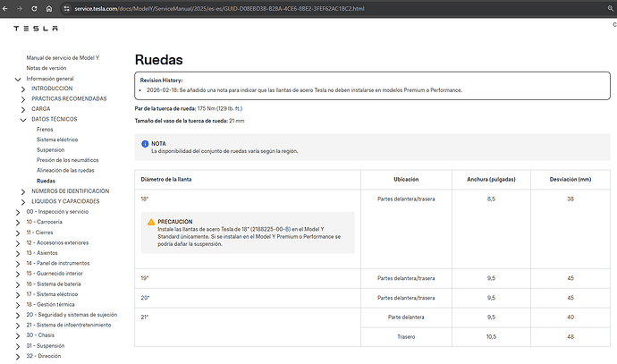Click the 8,5 width value
This screenshot has height=364, width=617.
(x=491, y=199)
